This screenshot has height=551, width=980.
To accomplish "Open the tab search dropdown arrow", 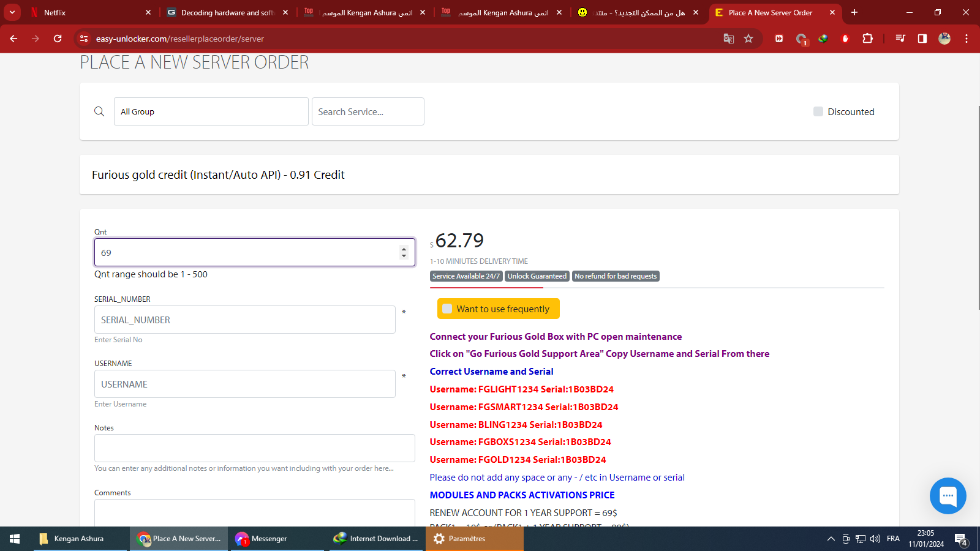I will 12,12.
